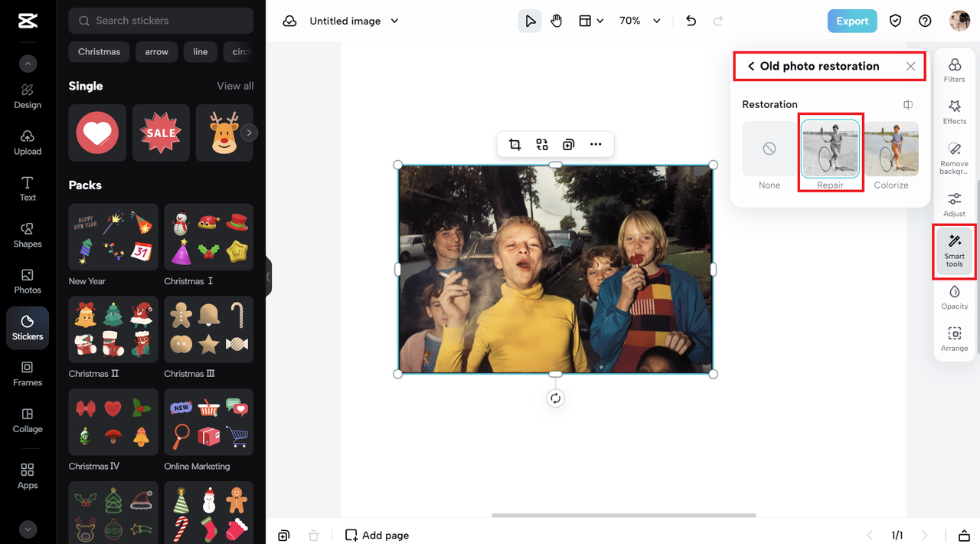Undo the last action
This screenshot has width=980, height=544.
click(691, 21)
